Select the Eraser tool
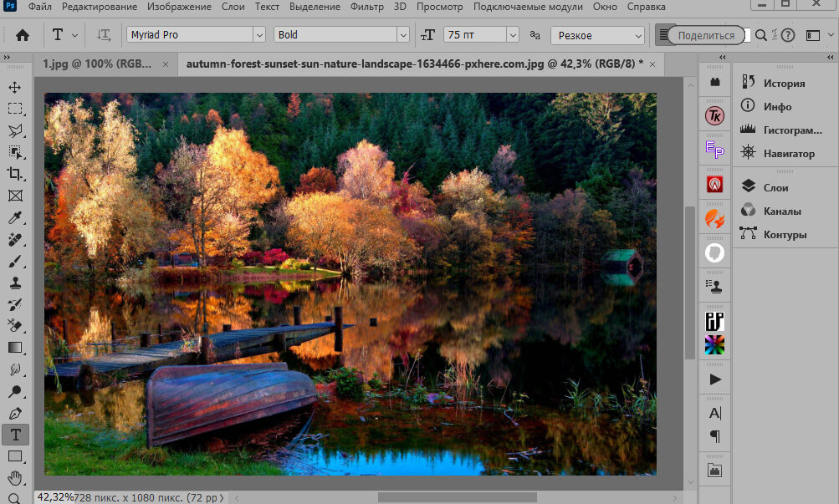This screenshot has height=504, width=839. pos(15,326)
